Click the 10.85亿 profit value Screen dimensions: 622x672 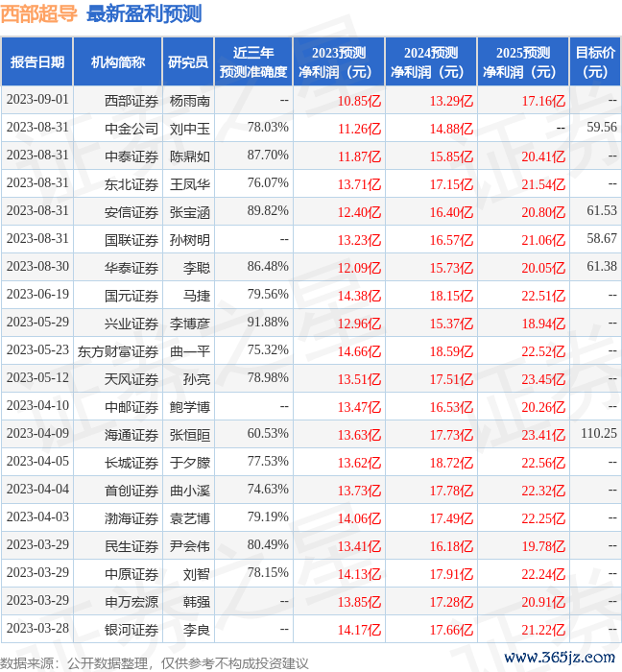click(x=359, y=101)
